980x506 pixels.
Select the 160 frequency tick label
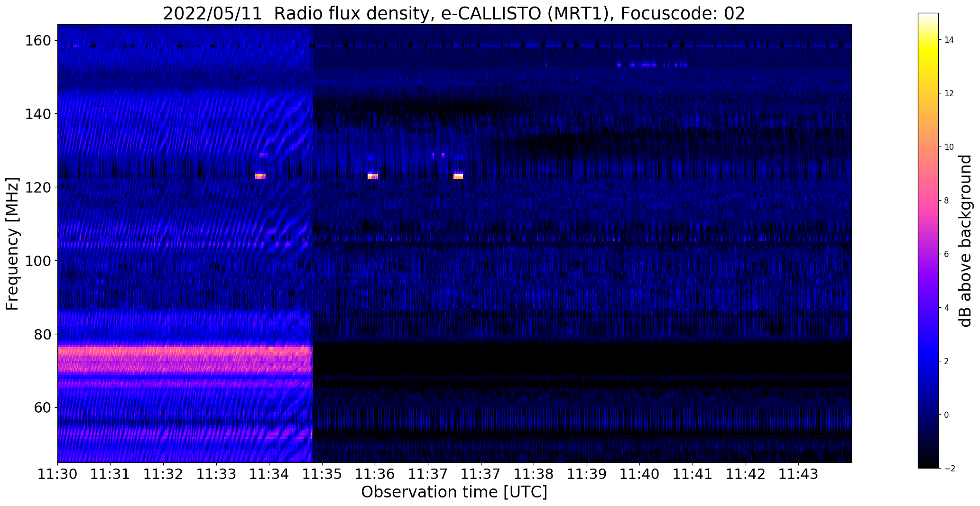click(x=38, y=41)
